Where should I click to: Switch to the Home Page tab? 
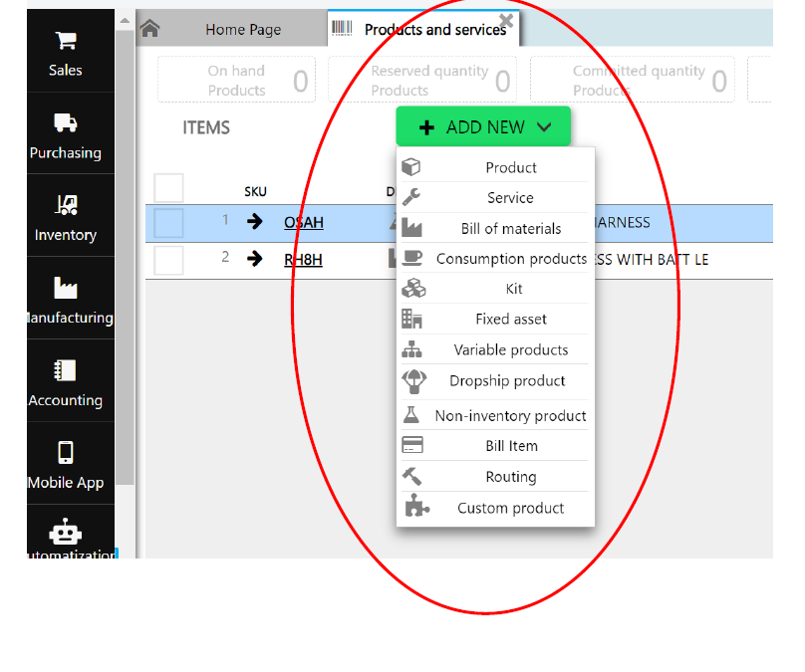(x=232, y=29)
